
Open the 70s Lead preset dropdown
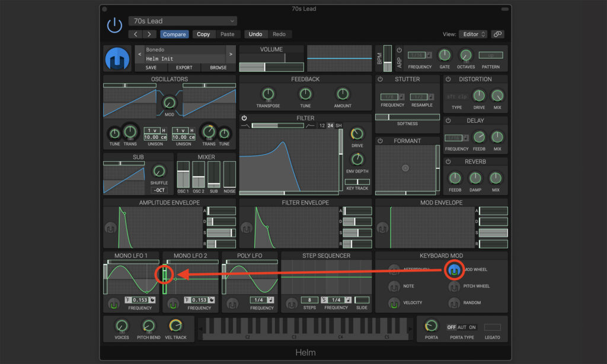[183, 21]
